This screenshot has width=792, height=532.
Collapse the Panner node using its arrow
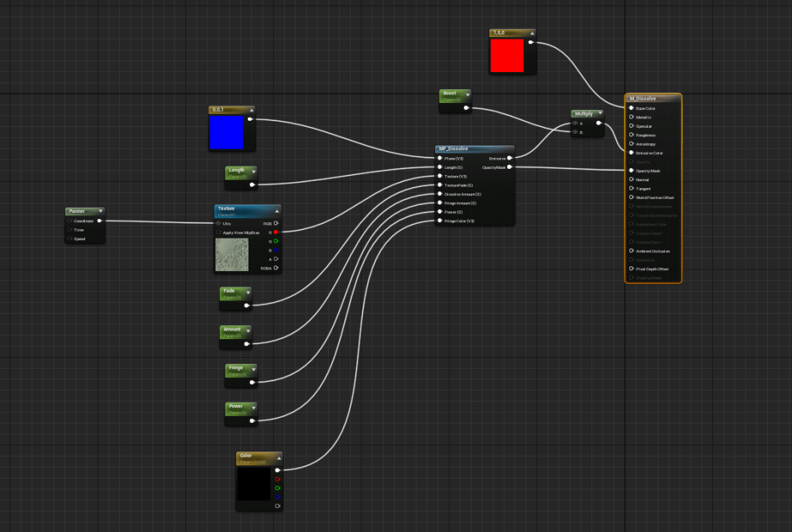pyautogui.click(x=101, y=211)
